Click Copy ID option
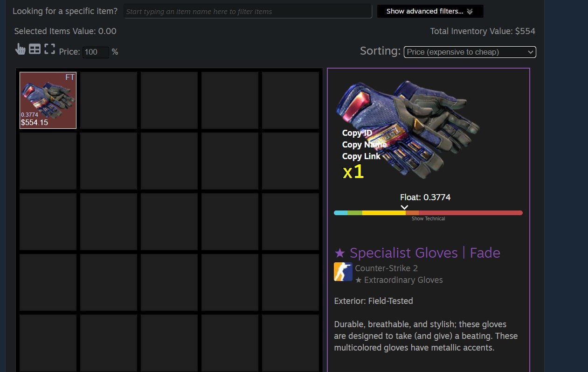The image size is (588, 372). [357, 133]
